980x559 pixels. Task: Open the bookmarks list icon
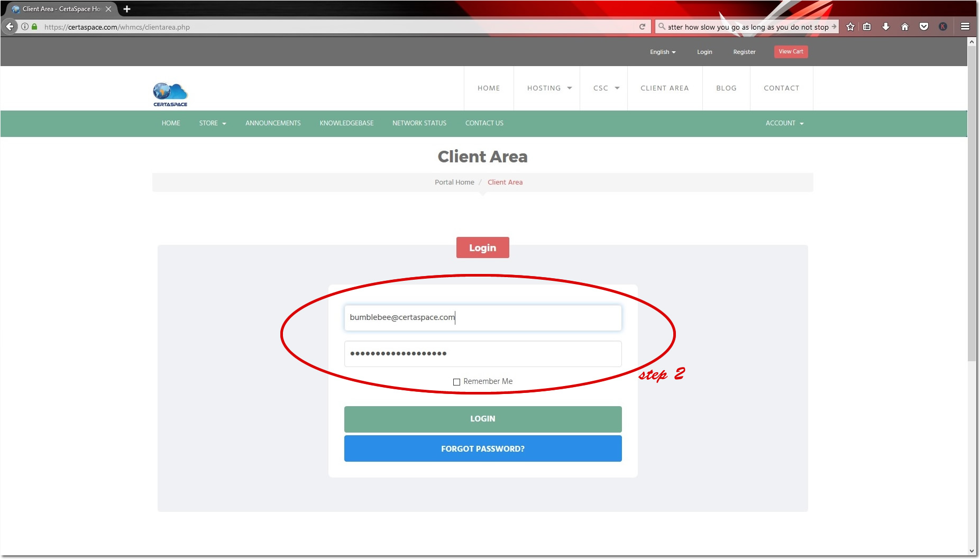click(x=867, y=26)
